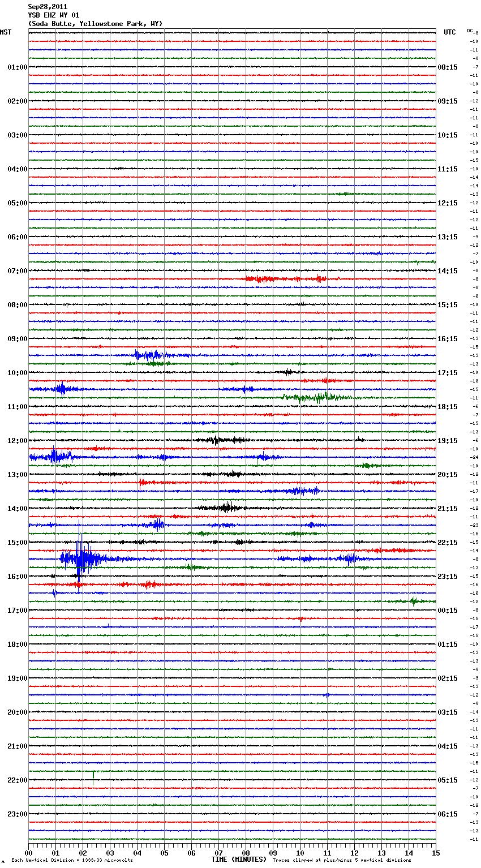
Task: Select the 22:00 MST time label
Action: (x=18, y=780)
